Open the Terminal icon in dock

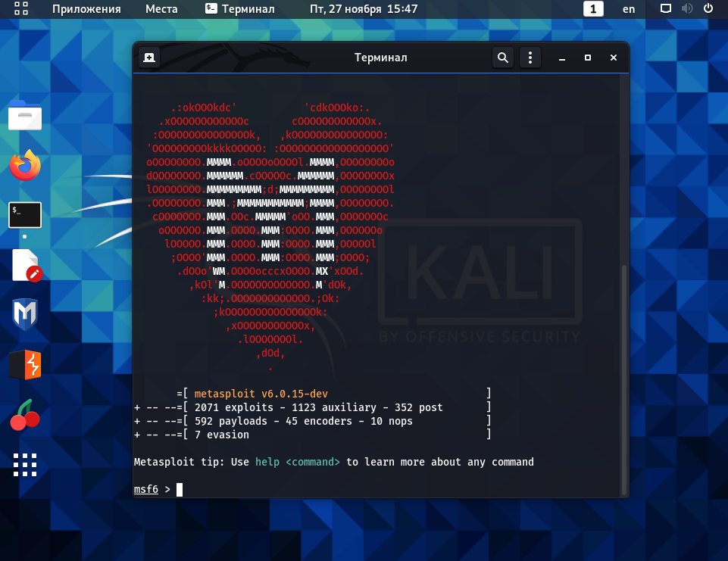25,215
